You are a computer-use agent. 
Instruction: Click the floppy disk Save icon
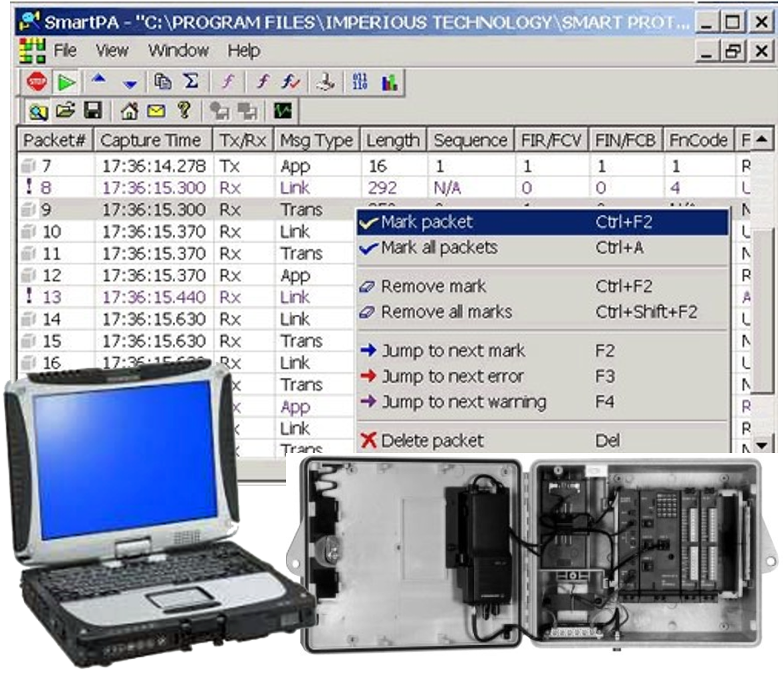(x=92, y=110)
